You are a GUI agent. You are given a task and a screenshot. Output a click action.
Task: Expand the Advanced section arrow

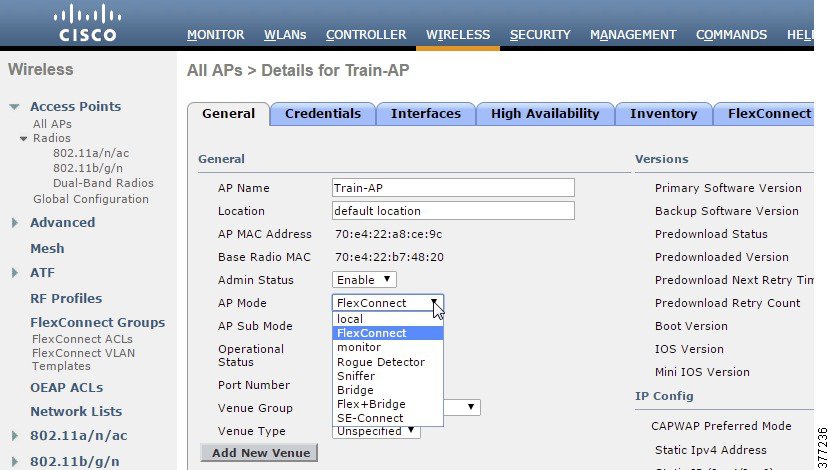coord(15,223)
